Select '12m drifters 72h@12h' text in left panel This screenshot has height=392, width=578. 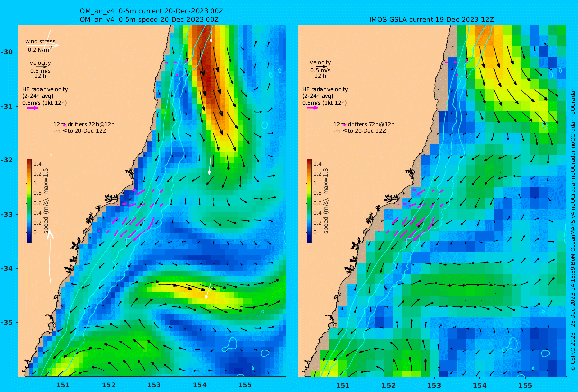coord(83,124)
